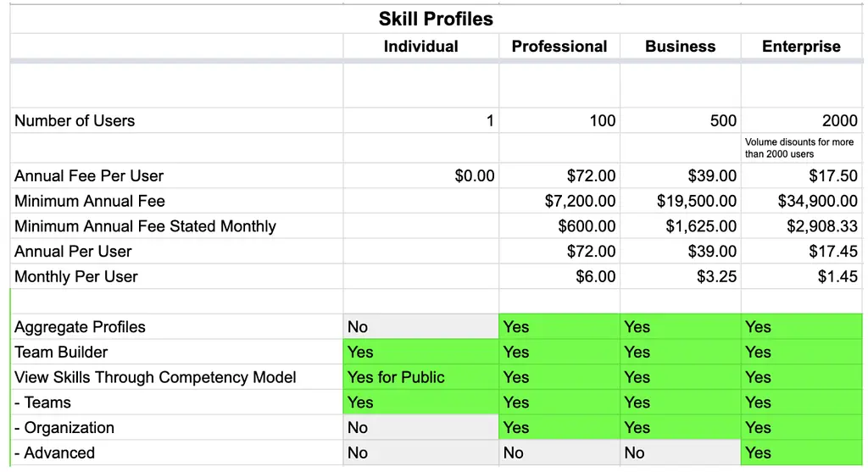Select the Professional Yes cell for Organization

[559, 428]
